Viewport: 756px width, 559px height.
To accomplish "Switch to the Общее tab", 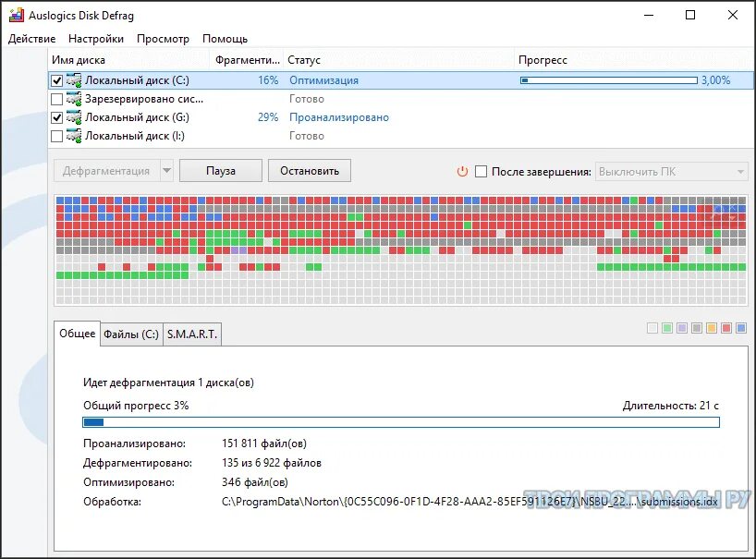I will [77, 334].
